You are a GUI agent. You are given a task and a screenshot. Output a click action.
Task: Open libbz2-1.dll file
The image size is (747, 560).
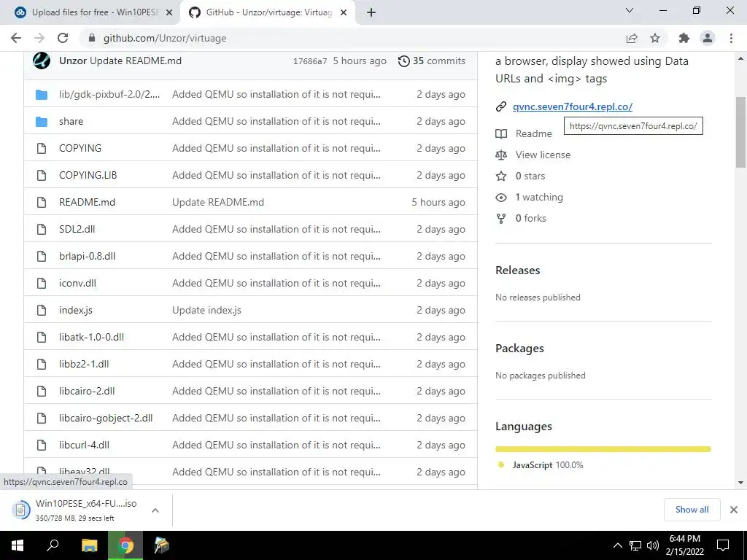(84, 365)
